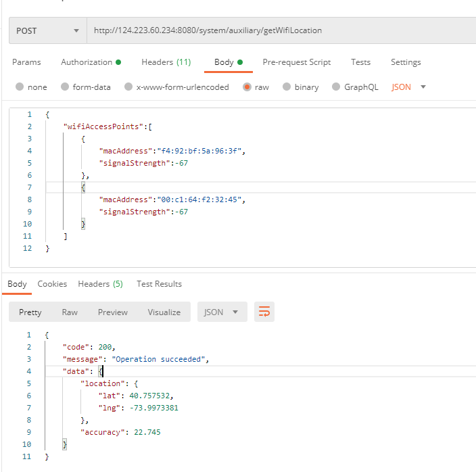The image size is (476, 472).
Task: Click the Preview response view button
Action: (112, 312)
